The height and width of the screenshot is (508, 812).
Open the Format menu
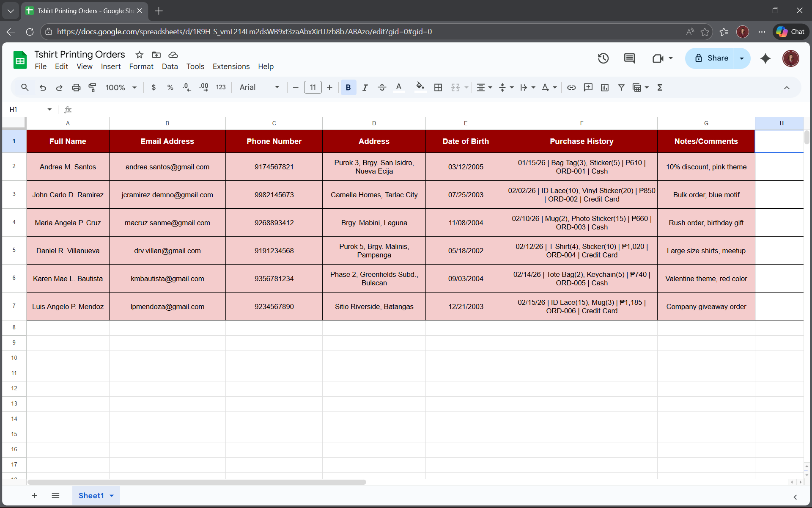pos(141,66)
